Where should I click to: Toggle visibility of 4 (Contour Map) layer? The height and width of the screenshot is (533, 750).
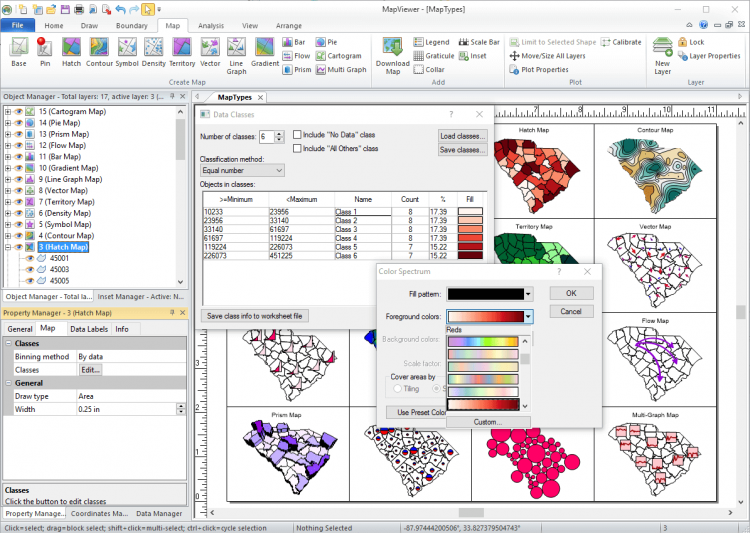click(x=19, y=236)
